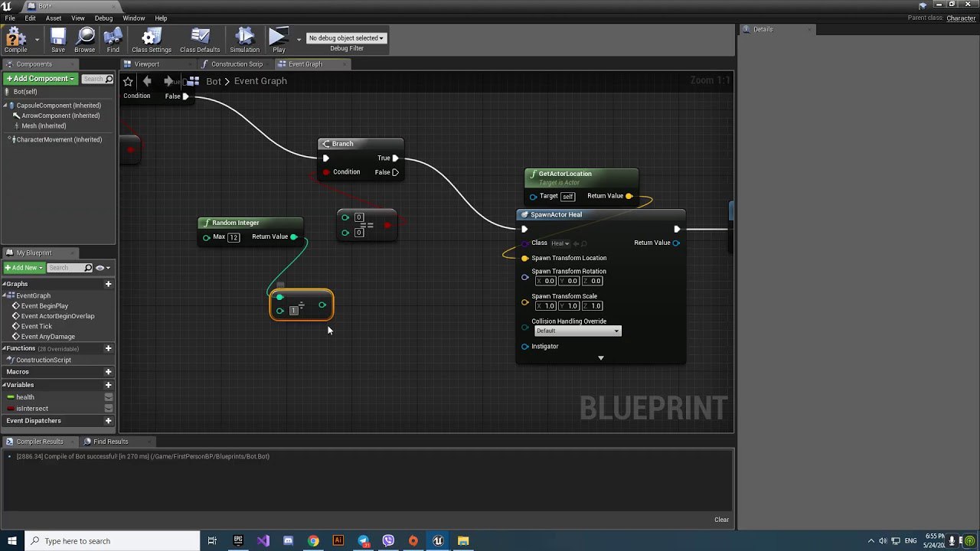980x551 pixels.
Task: Open the Asset menu
Action: click(54, 18)
